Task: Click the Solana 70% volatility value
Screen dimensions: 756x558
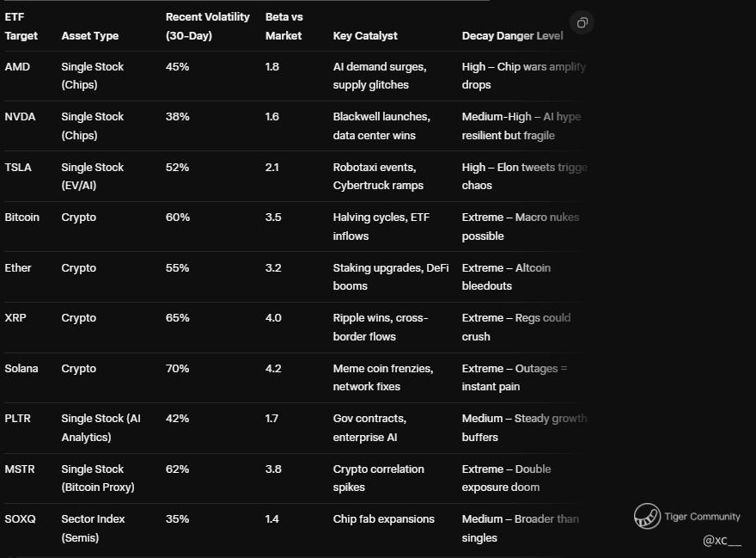Action: click(177, 369)
